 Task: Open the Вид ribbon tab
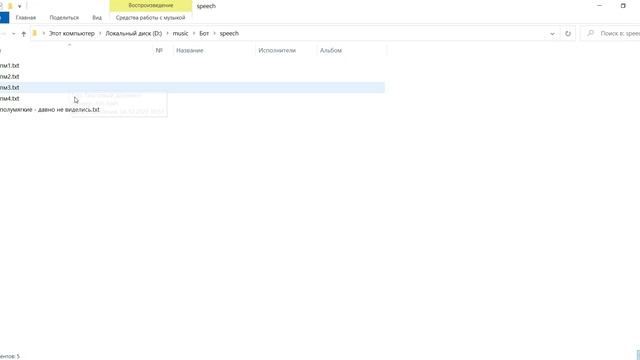coord(97,18)
